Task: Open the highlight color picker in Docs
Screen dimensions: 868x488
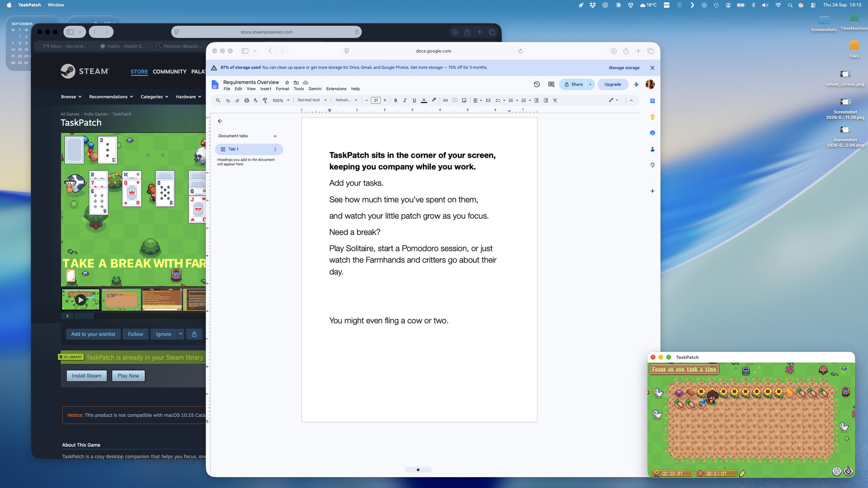Action: (x=434, y=100)
